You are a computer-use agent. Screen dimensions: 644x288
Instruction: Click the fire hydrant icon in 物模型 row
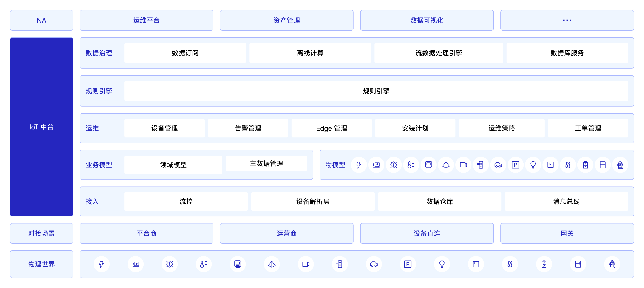(620, 165)
